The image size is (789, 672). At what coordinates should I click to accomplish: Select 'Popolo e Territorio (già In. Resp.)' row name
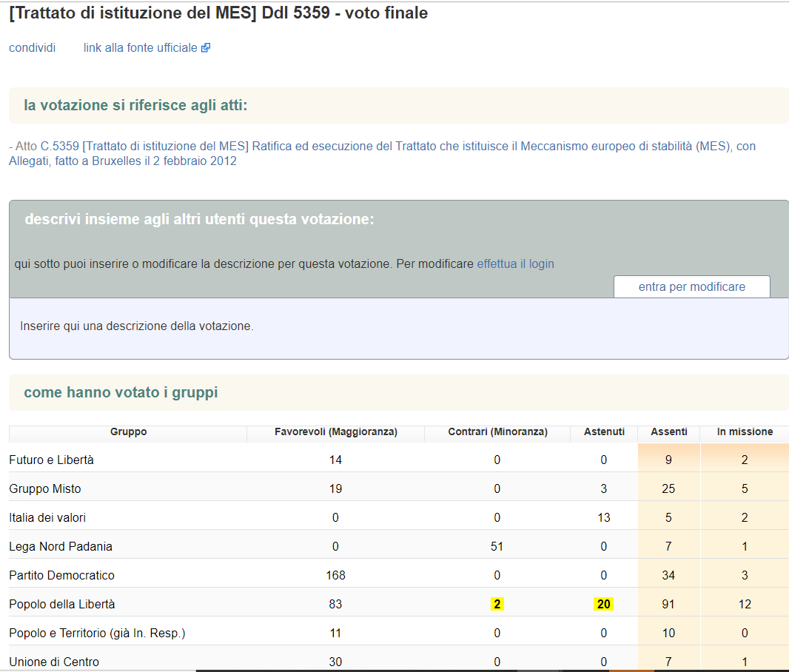coord(97,634)
